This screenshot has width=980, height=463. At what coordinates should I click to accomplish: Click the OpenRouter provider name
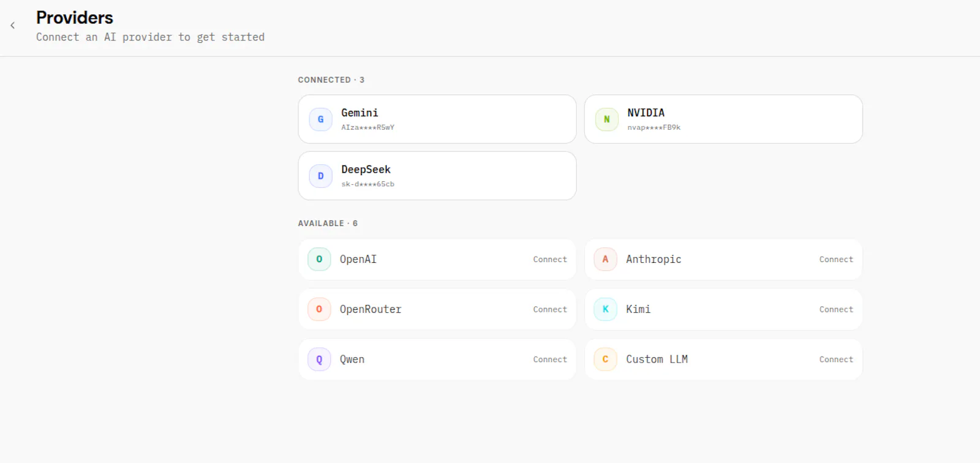tap(371, 309)
